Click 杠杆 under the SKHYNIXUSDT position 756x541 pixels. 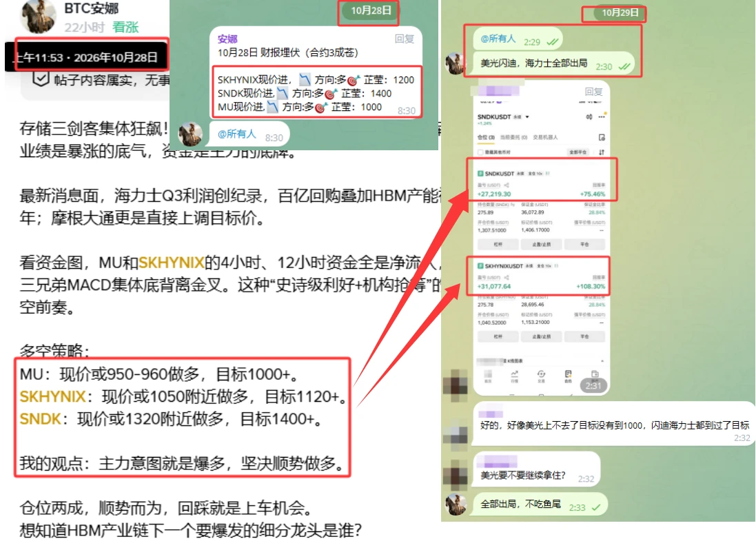pyautogui.click(x=498, y=336)
